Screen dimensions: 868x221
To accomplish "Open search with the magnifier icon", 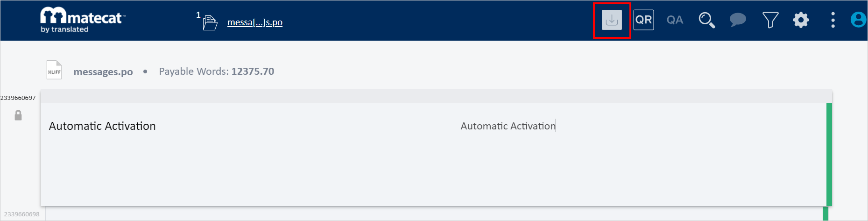I will [x=706, y=20].
